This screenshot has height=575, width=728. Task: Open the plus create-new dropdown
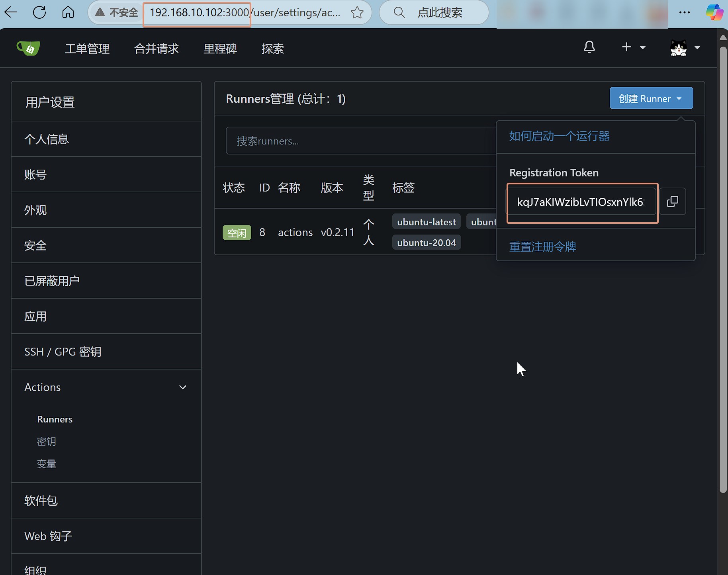coord(633,47)
